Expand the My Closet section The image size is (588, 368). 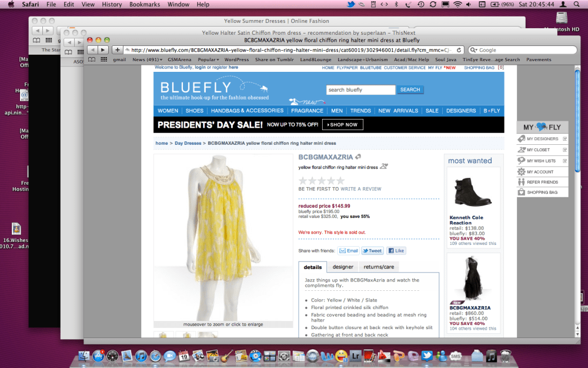coord(564,150)
